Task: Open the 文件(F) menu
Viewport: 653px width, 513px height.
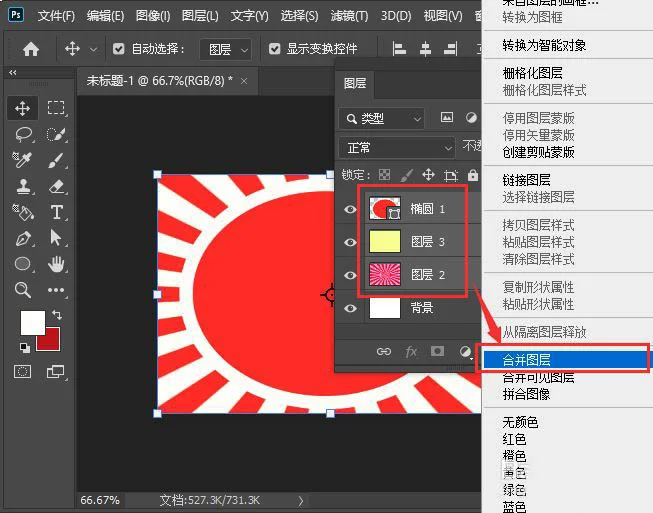Action: [56, 16]
